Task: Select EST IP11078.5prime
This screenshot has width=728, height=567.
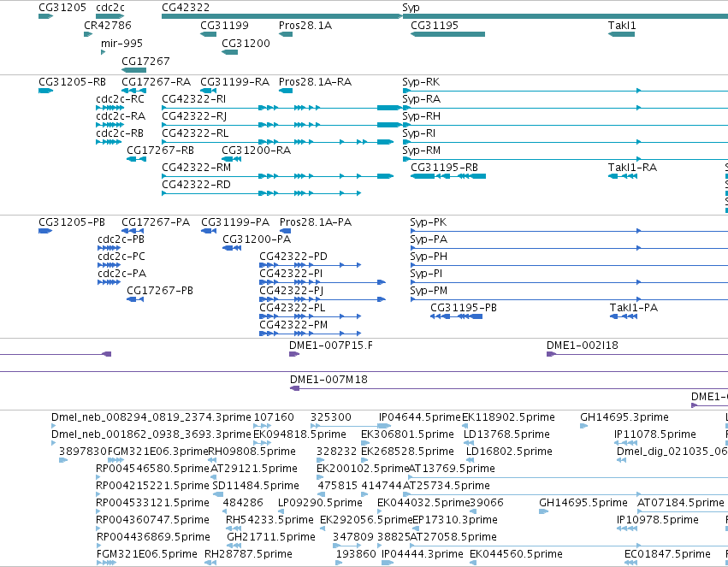Action: [655, 434]
